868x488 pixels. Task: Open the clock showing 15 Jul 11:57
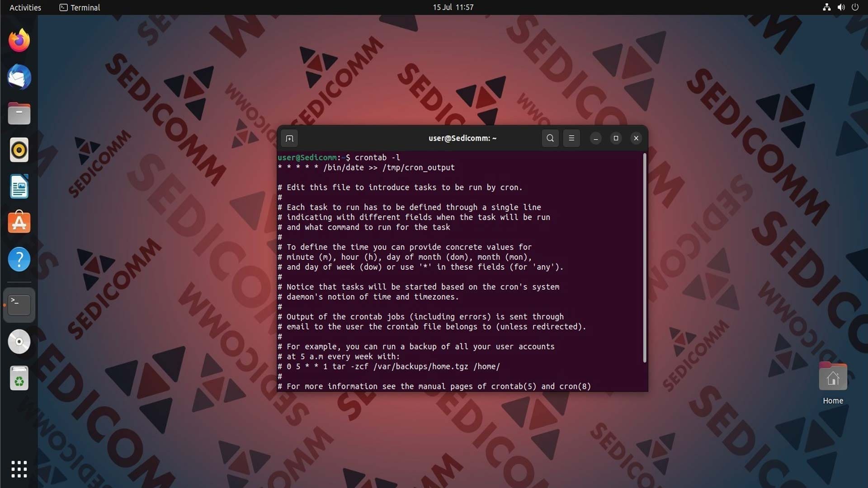tap(453, 7)
